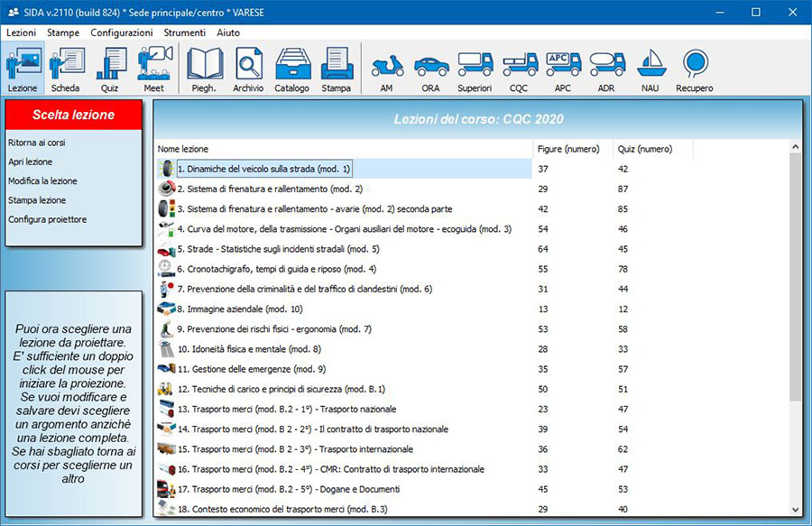Select lesson 11 Gestione delle emergenze
The width and height of the screenshot is (812, 526).
point(251,369)
